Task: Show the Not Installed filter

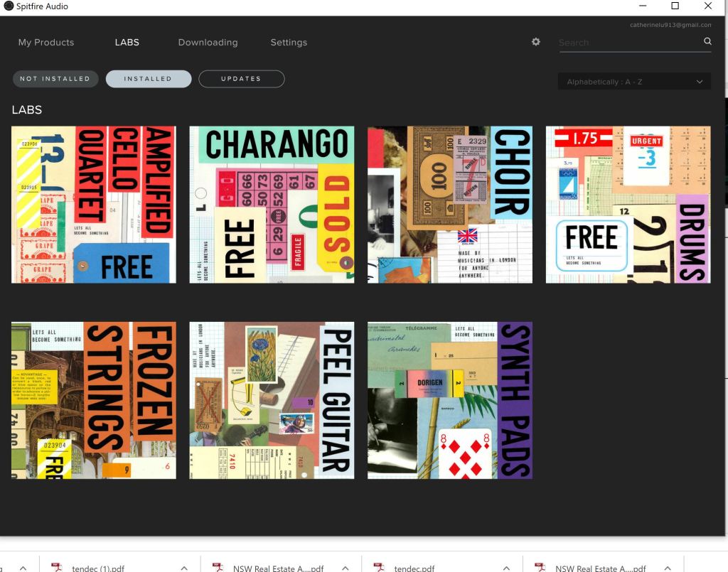Action: [x=55, y=79]
